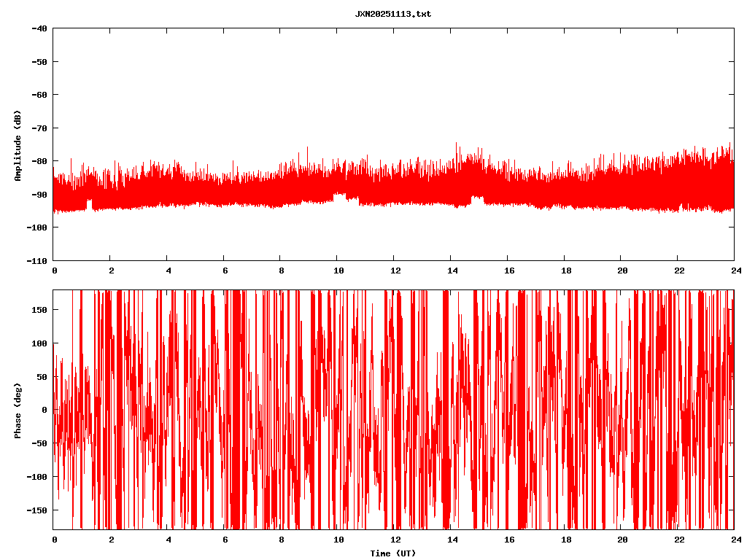Viewport: 747px width, 560px height.
Task: Click the 100 tick on phase axis
Action: (39, 343)
